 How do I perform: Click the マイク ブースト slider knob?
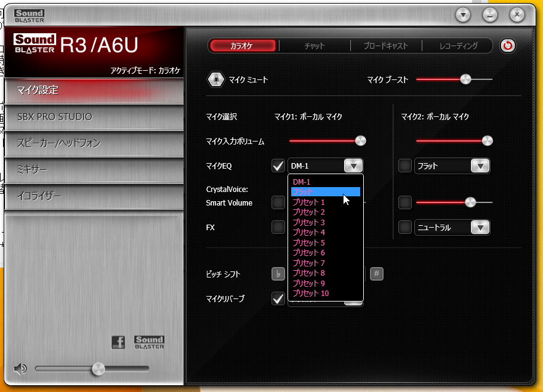pos(466,79)
